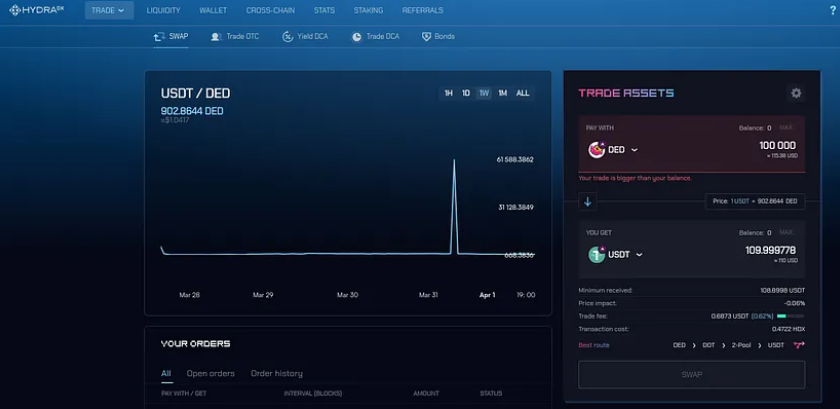Click the balance error message text
Viewport: 840px width, 409px height.
[x=635, y=178]
